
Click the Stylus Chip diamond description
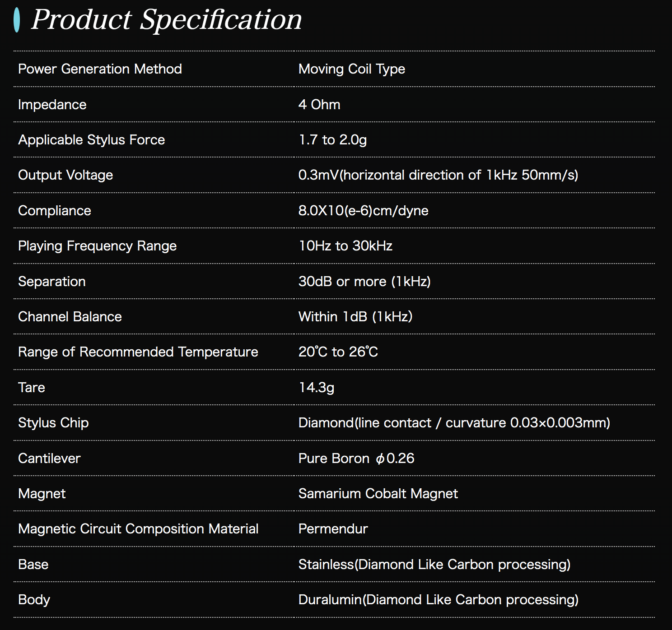tap(454, 423)
